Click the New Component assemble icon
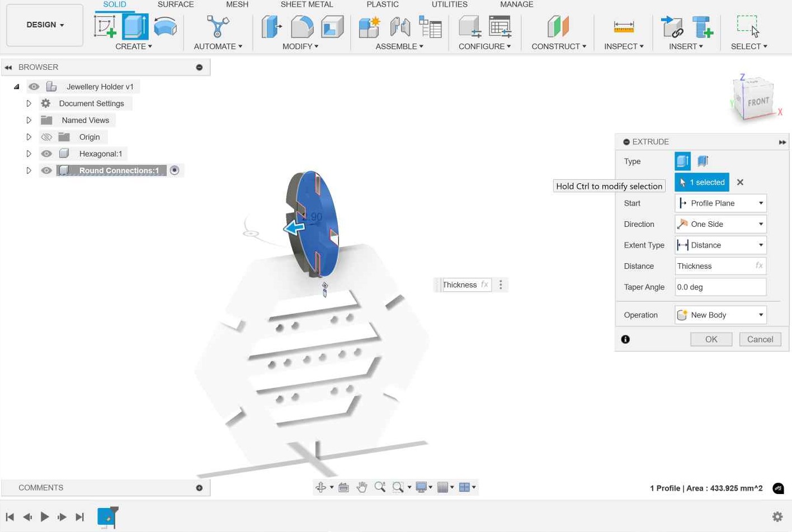Image resolution: width=792 pixels, height=532 pixels. click(x=370, y=26)
